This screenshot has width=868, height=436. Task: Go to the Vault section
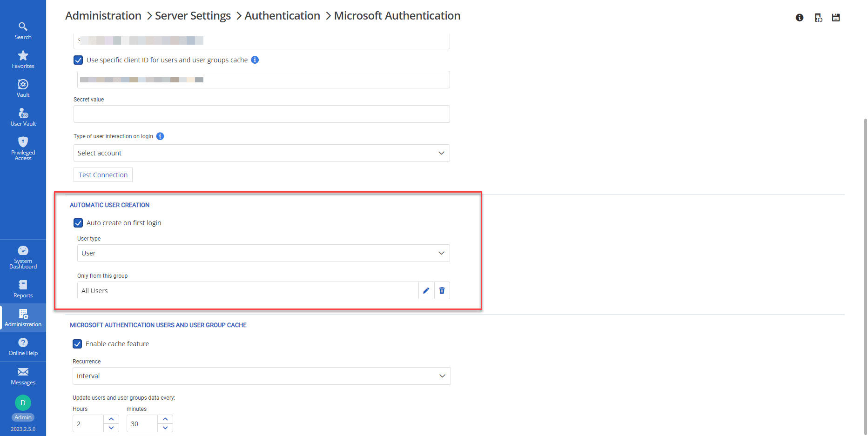(x=23, y=88)
